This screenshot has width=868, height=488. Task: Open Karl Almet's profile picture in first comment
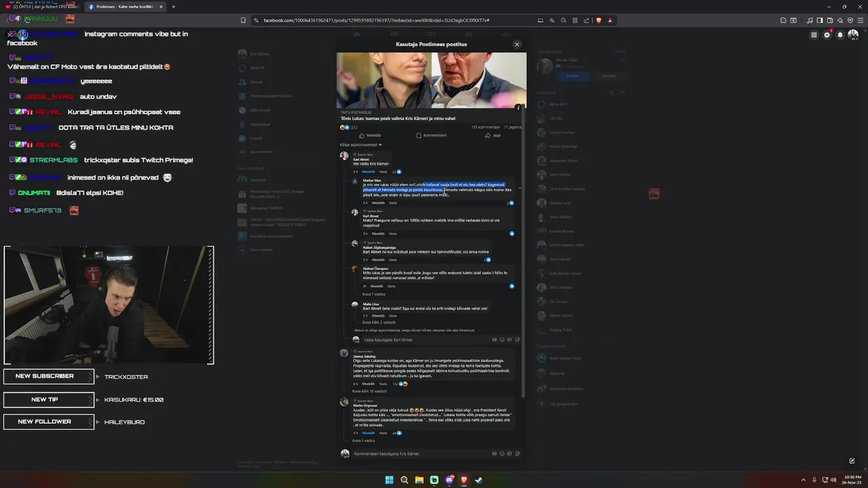(x=344, y=156)
